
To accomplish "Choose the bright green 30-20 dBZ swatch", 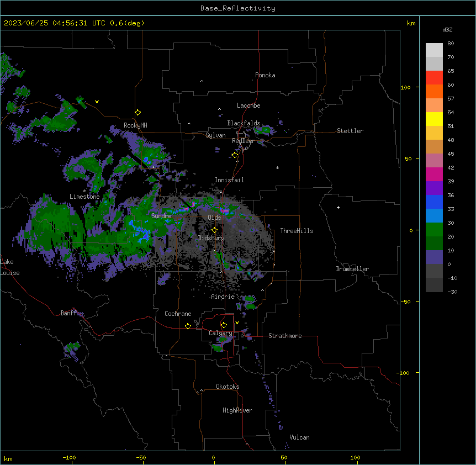I will [434, 230].
